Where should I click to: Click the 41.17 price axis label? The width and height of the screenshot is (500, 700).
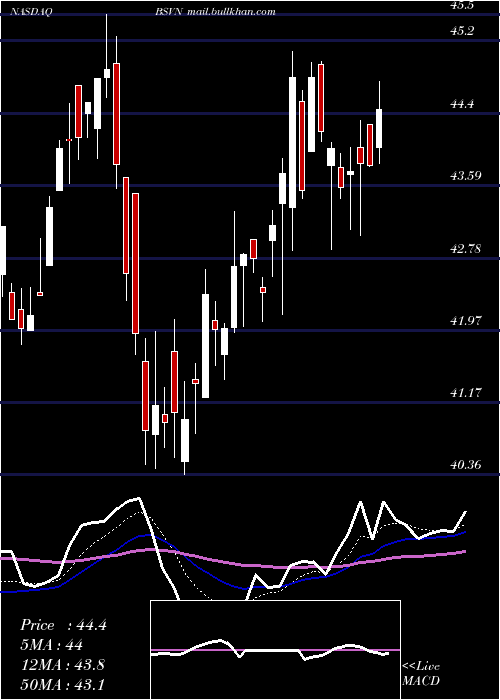coord(465,393)
